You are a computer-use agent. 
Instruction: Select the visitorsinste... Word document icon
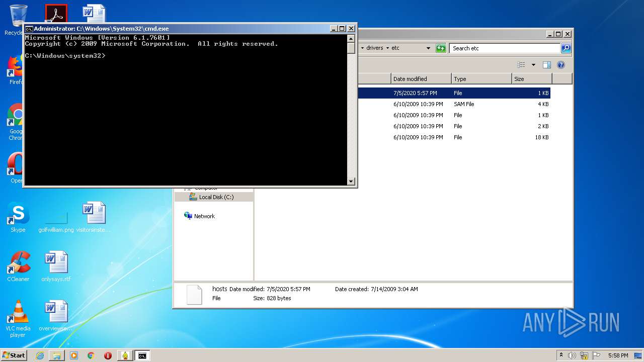coord(94,217)
